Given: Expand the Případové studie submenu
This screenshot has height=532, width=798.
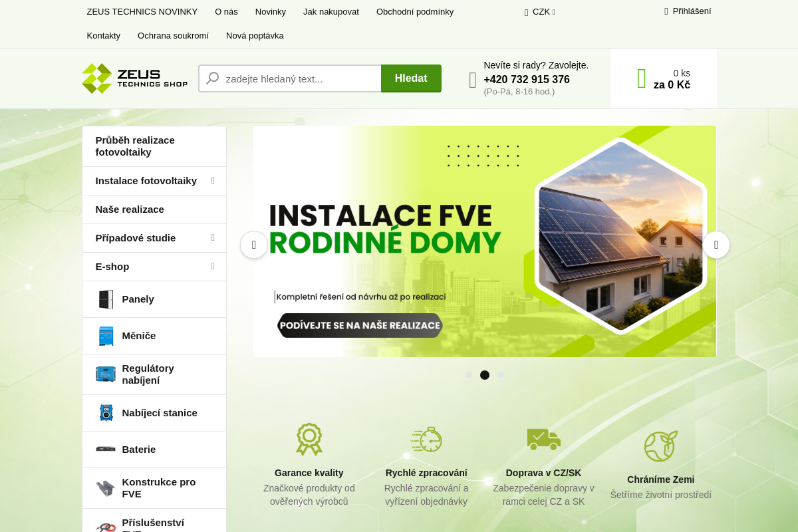Looking at the screenshot, I should pyautogui.click(x=213, y=237).
